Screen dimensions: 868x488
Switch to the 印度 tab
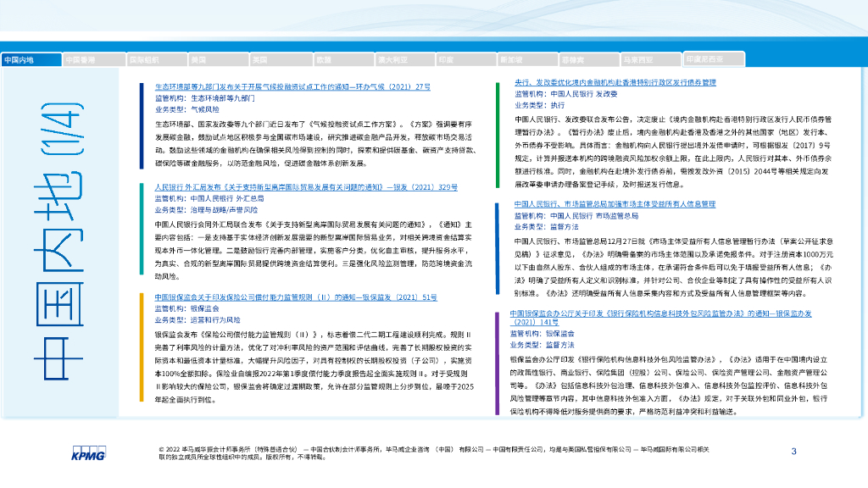(466, 60)
